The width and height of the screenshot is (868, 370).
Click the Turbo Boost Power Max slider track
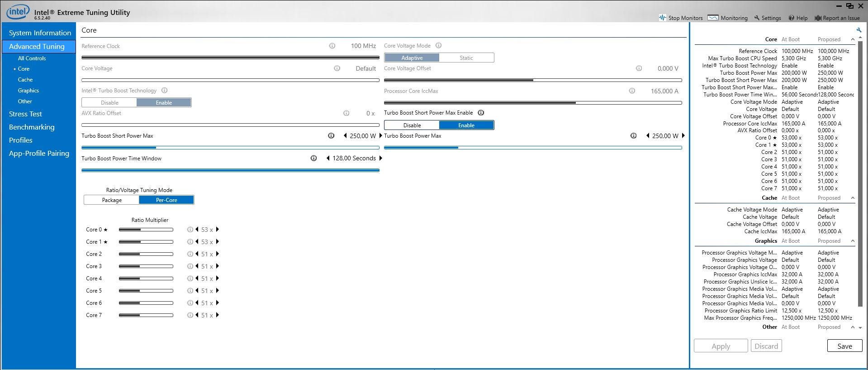coord(533,148)
